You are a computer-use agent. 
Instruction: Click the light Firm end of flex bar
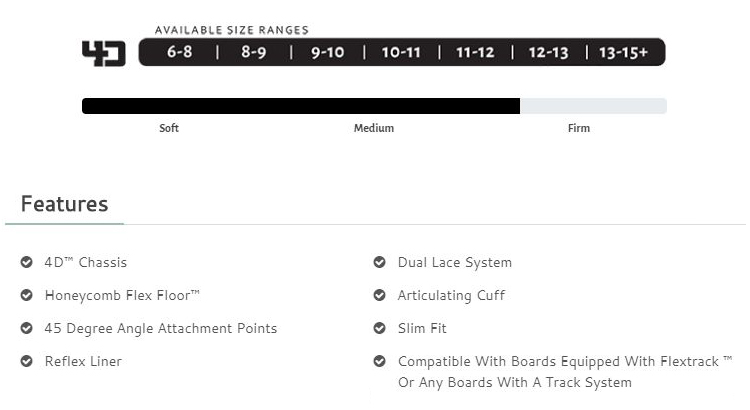click(x=594, y=106)
